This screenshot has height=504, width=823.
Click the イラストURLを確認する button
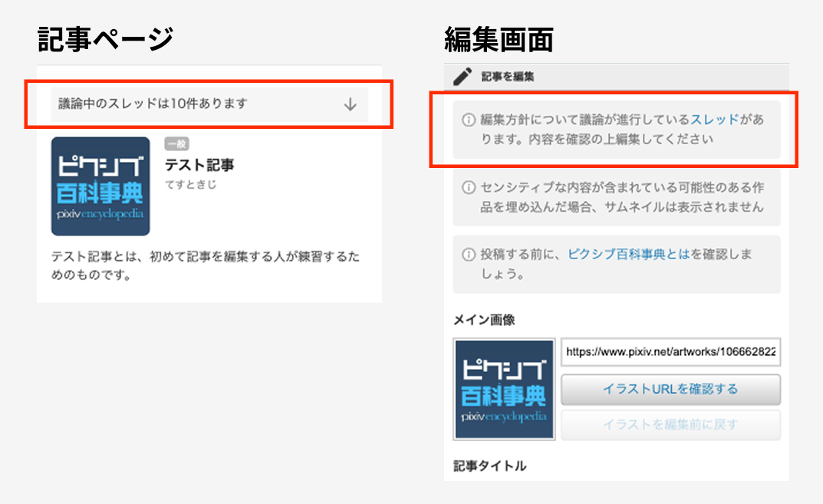pyautogui.click(x=671, y=390)
